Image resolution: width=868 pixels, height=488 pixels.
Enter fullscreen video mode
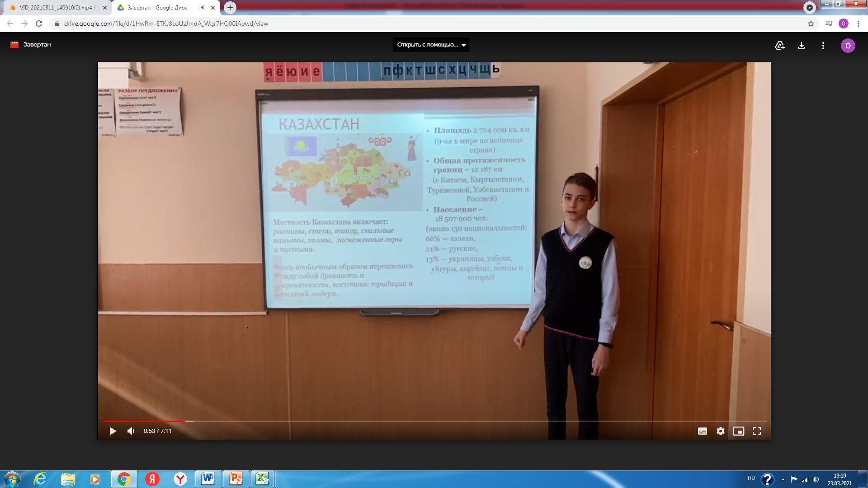756,431
